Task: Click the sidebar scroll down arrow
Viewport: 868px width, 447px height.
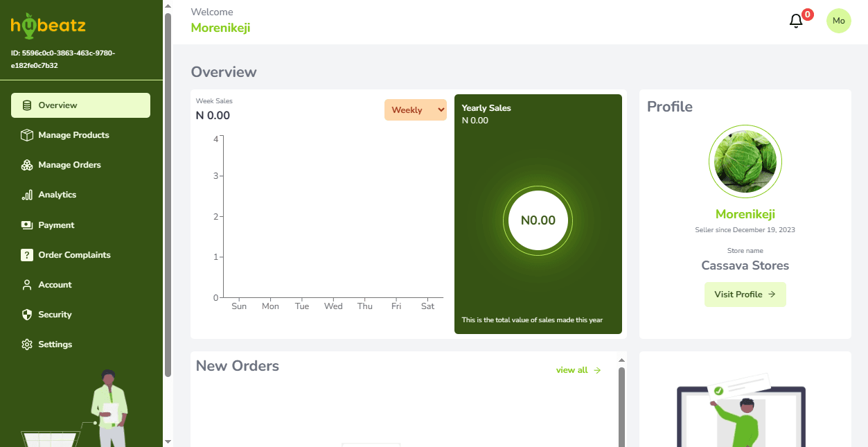Action: coord(168,441)
